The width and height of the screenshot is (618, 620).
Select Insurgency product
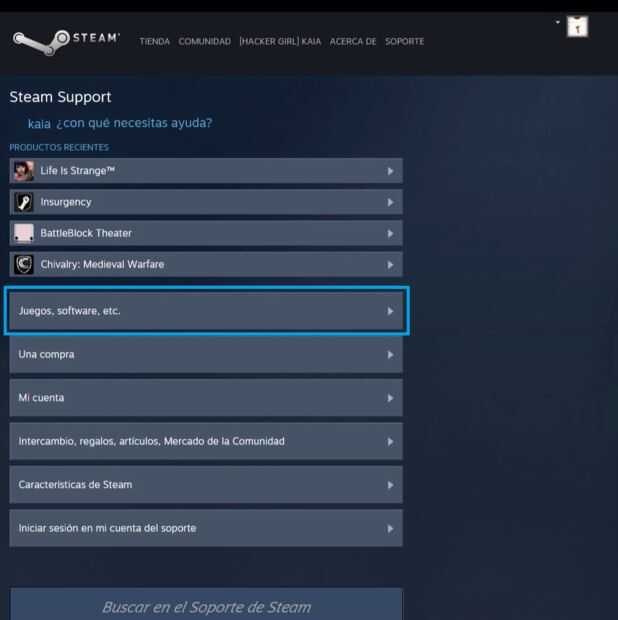point(206,202)
